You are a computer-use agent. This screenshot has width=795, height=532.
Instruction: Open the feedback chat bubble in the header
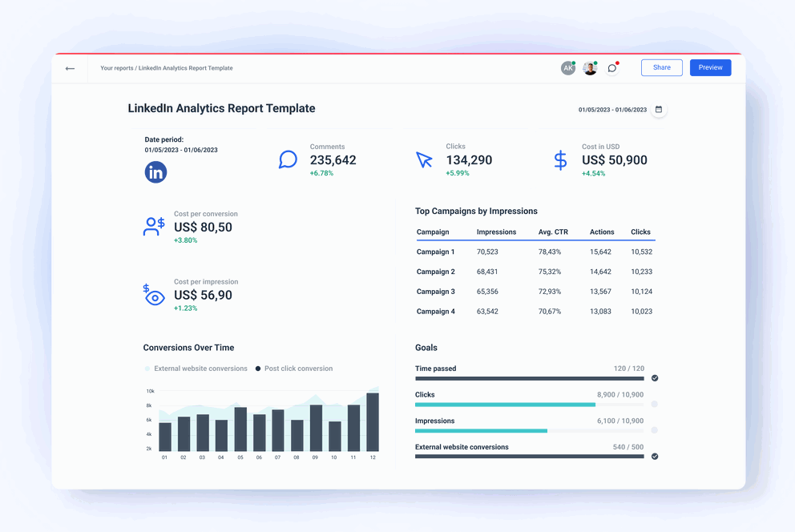pyautogui.click(x=612, y=67)
